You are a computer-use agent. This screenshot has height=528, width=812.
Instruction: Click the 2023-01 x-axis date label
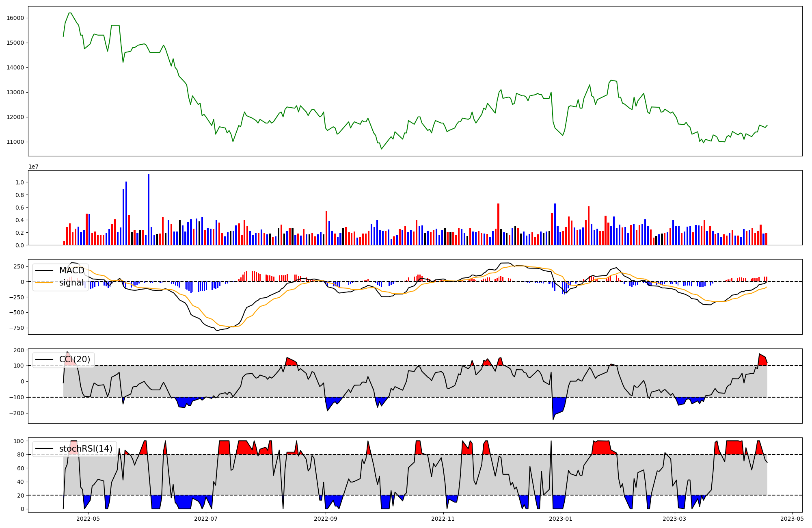(561, 519)
